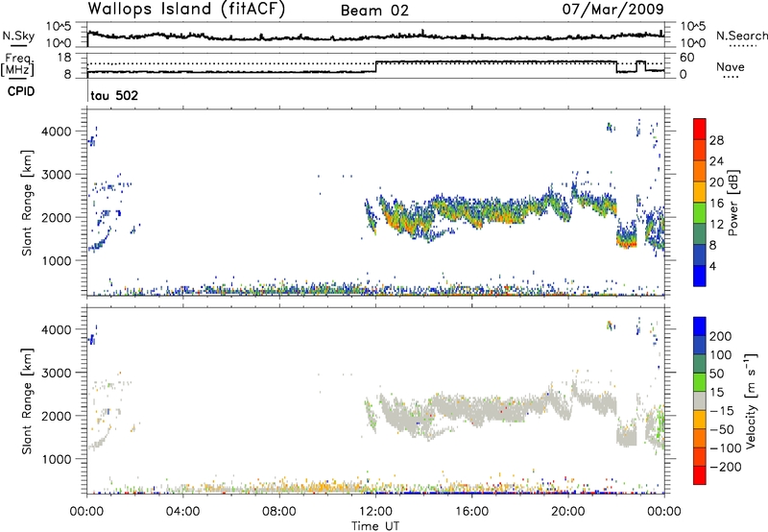This screenshot has width=768, height=532.
Task: Click '1000' range tick in velocity panel
Action: tap(57, 460)
